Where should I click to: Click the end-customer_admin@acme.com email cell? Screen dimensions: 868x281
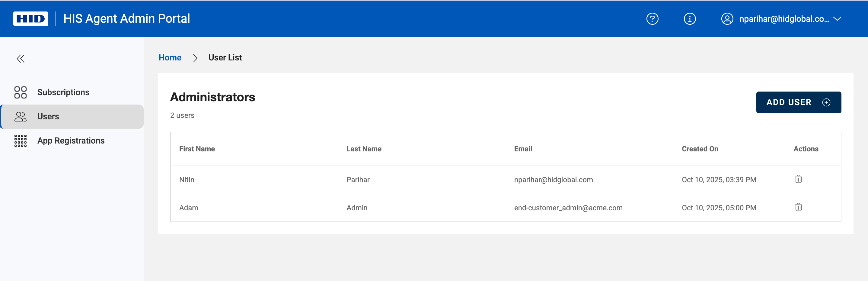(568, 208)
